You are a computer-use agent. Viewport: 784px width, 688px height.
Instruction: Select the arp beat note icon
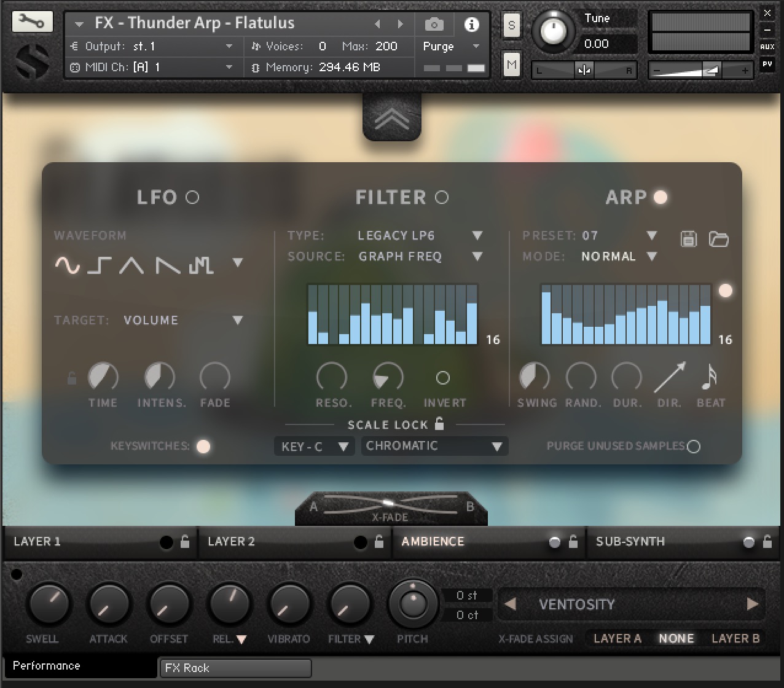709,377
